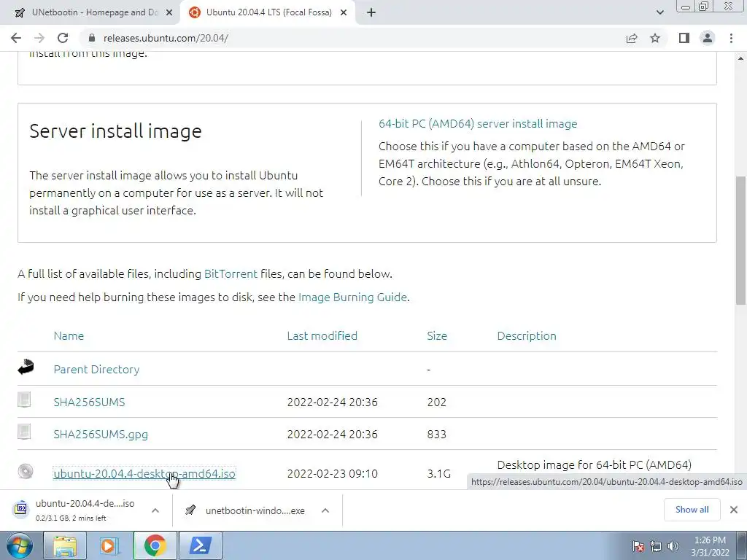Screen dimensions: 747x560
Task: Select the Ubuntu 20.04.4 LTS tab
Action: point(268,13)
